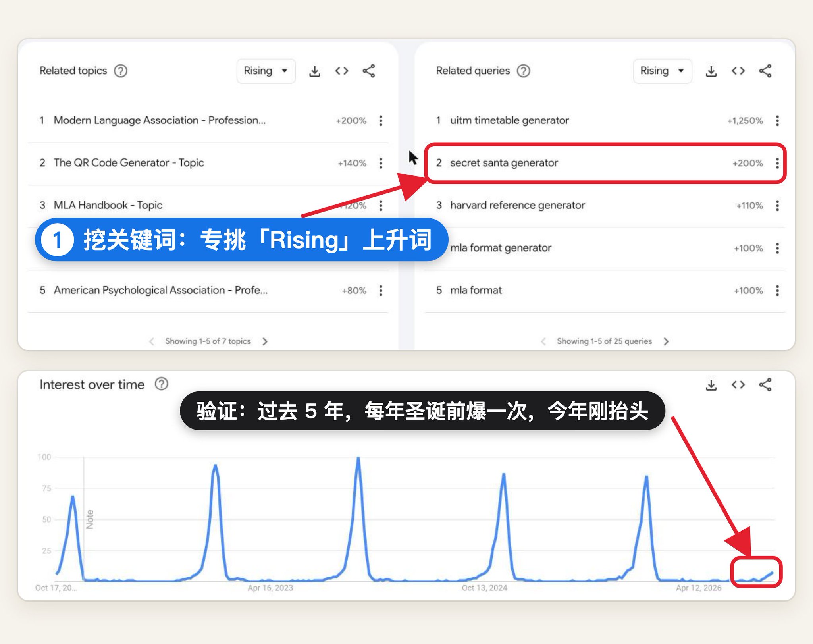Select the uitm timetable generator query

(509, 120)
